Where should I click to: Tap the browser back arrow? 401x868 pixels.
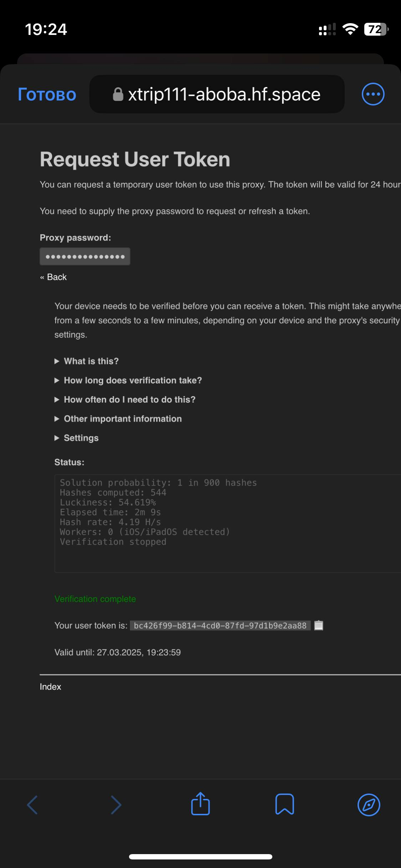(x=32, y=805)
